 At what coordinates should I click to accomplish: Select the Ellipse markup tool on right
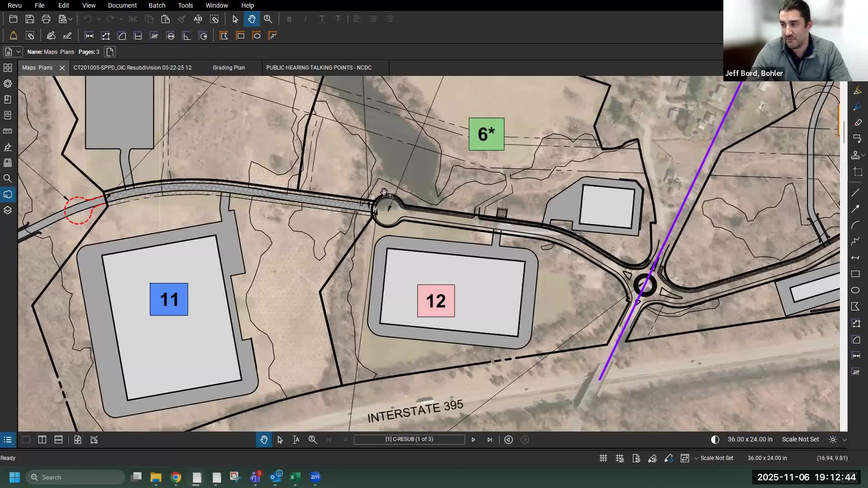[x=855, y=290]
